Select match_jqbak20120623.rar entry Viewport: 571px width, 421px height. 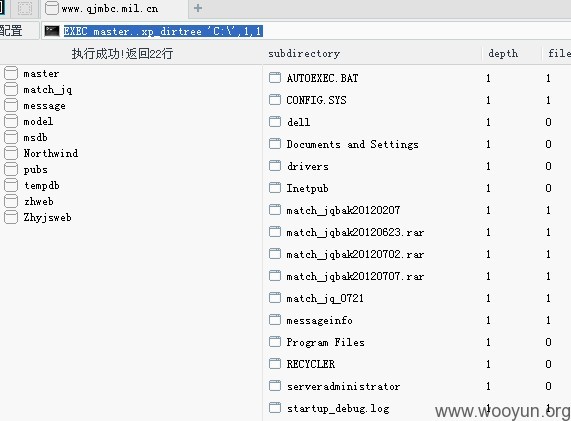[x=355, y=232]
